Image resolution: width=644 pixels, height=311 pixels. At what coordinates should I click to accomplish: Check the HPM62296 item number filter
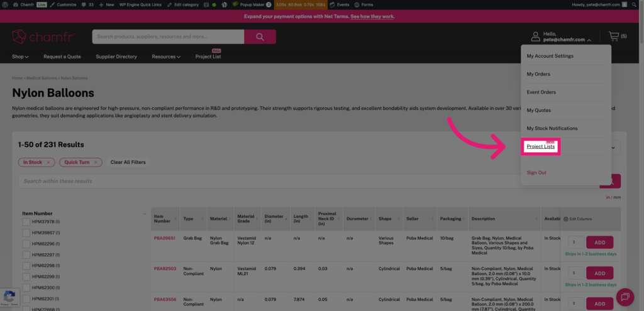click(26, 244)
